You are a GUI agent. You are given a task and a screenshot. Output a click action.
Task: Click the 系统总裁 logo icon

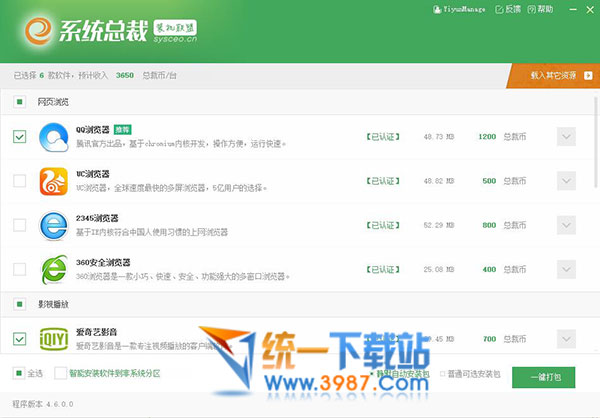pyautogui.click(x=38, y=31)
